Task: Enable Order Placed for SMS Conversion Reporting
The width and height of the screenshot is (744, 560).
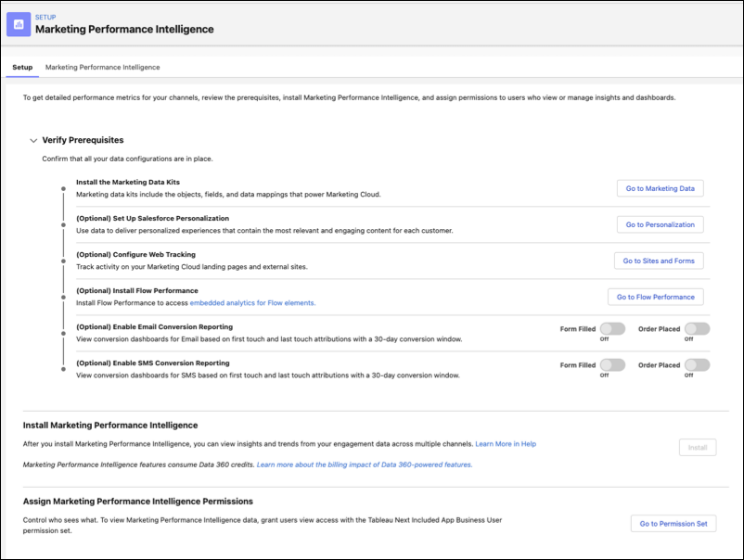Action: (x=697, y=364)
